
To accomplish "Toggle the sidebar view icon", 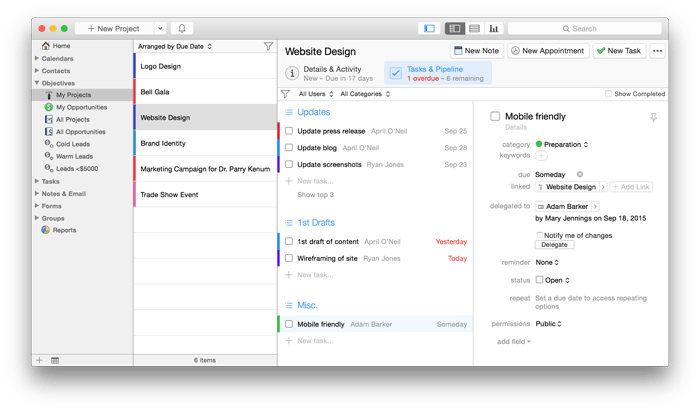I will (429, 29).
